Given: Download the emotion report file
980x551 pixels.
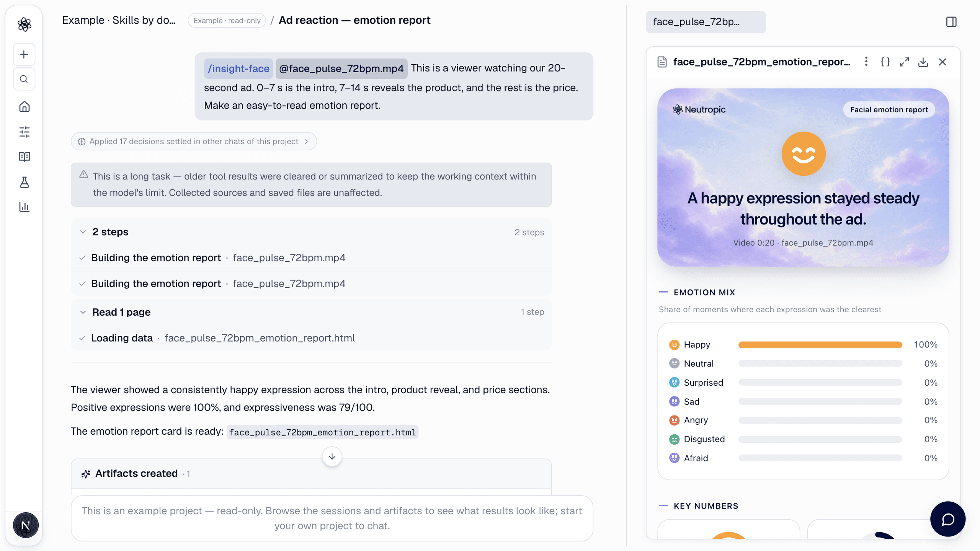Looking at the screenshot, I should 923,62.
